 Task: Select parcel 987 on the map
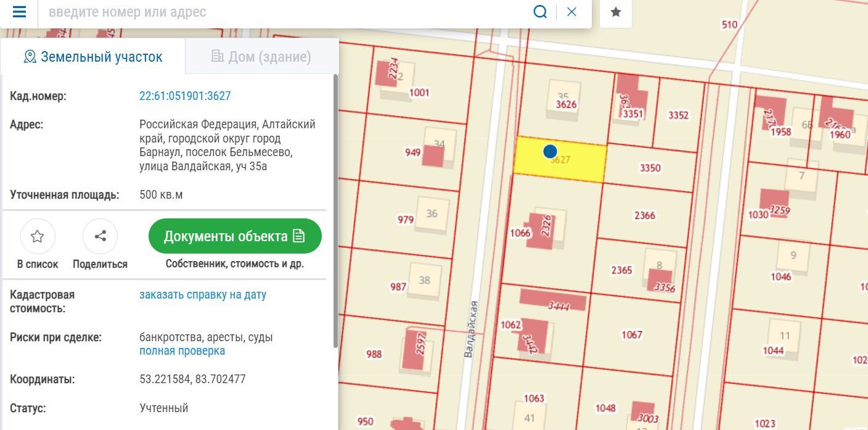[x=398, y=286]
